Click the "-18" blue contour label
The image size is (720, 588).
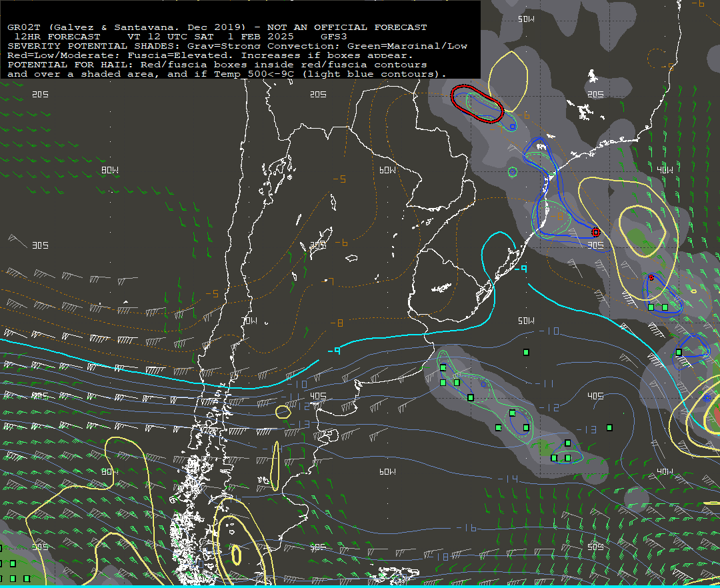click(439, 557)
